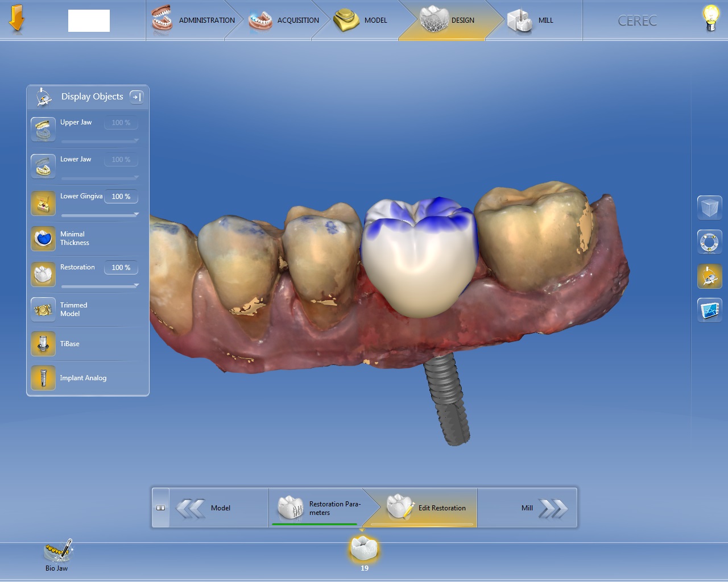728x582 pixels.
Task: Adjust the Lower Gingiva transparency slider
Action: (100, 215)
